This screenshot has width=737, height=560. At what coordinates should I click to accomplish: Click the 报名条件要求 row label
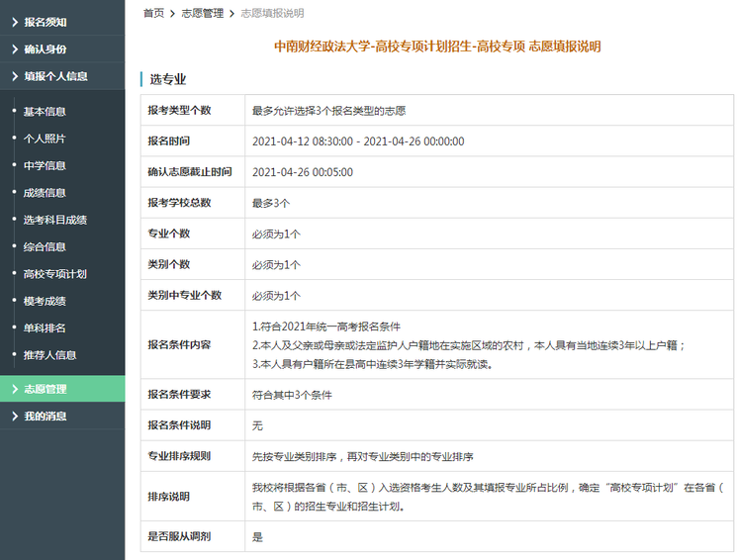pos(179,394)
